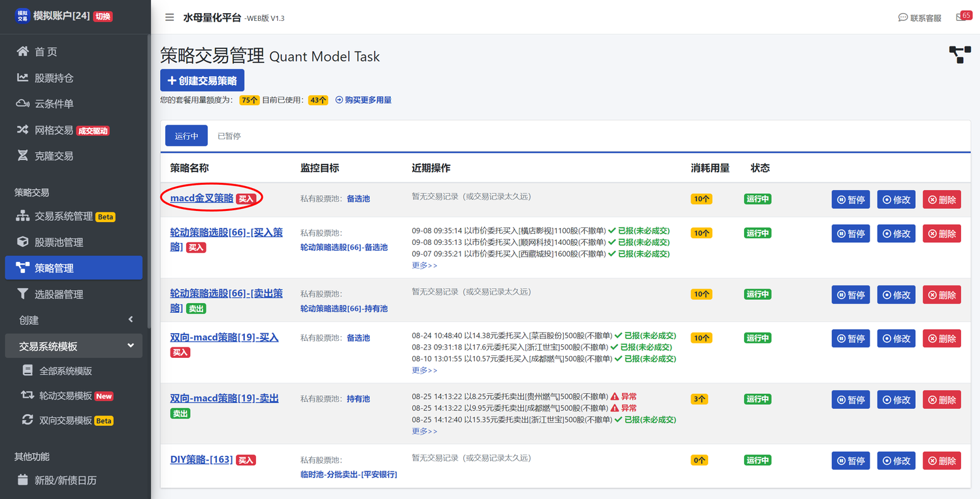Expand 更多>> under 双向-macd策略[19]-卖出 records
This screenshot has width=980, height=499.
pos(424,431)
